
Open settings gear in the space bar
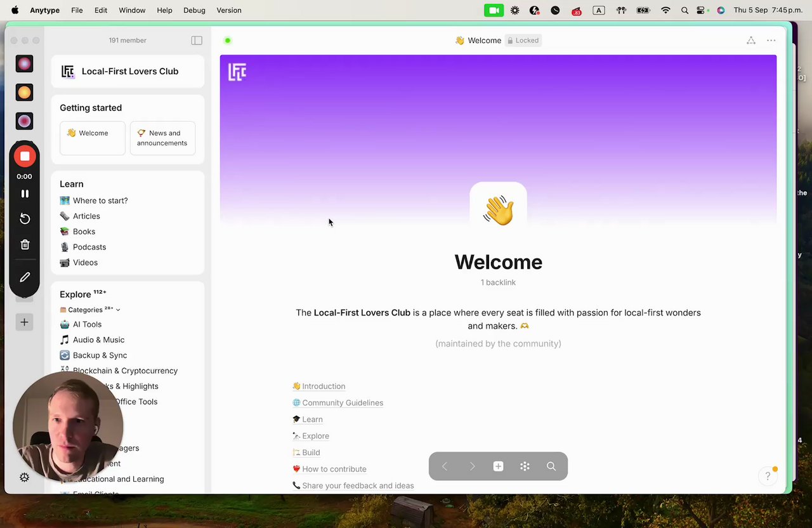[24, 478]
